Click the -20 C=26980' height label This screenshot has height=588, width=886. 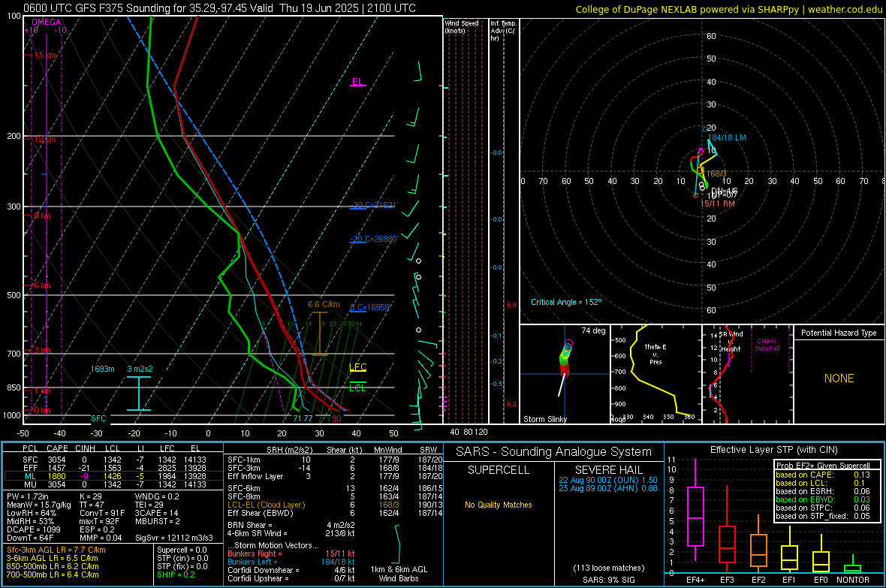click(x=373, y=239)
